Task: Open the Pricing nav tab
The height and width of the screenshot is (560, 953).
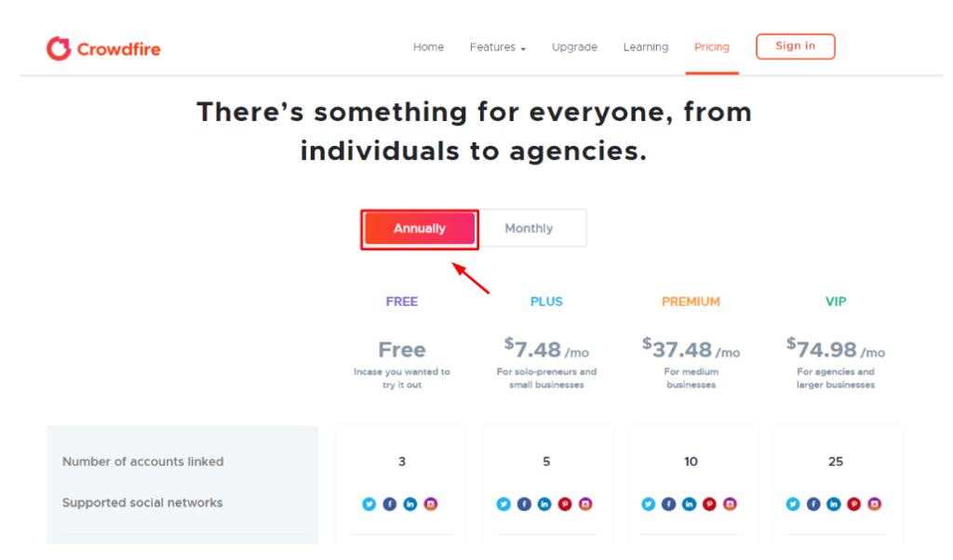Action: click(712, 47)
